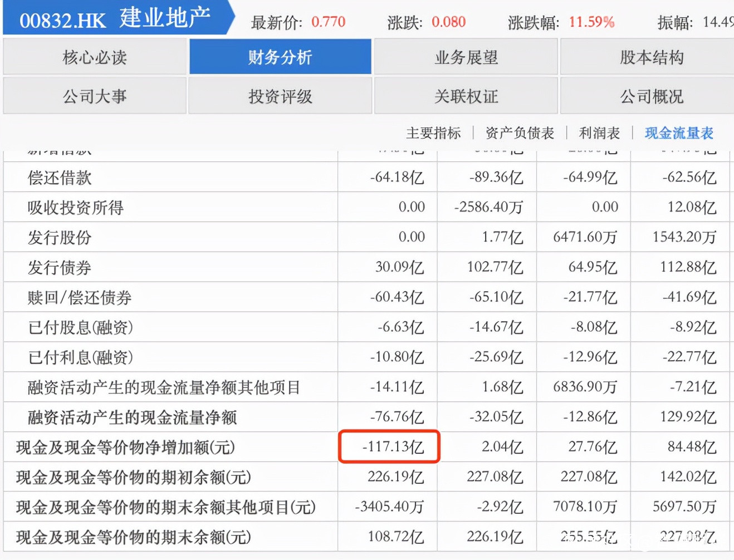Click the 12.08亿 cell in 吸收投资所得 row

tap(692, 208)
